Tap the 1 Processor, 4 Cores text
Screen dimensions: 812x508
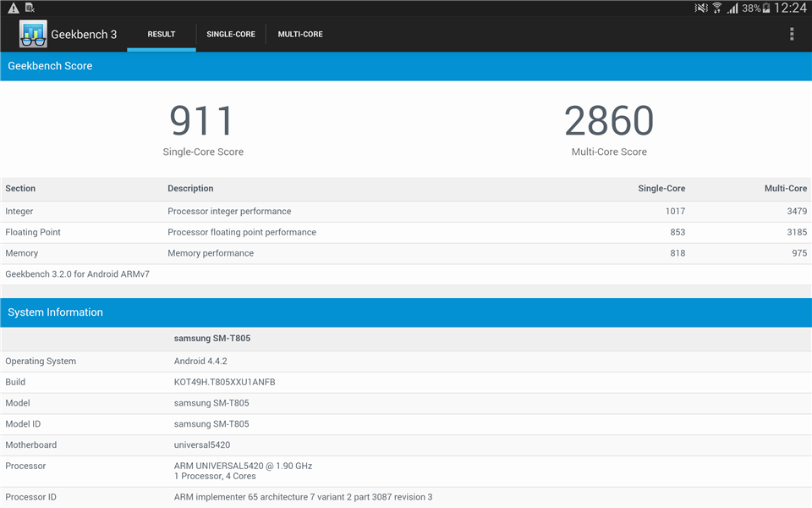point(215,476)
